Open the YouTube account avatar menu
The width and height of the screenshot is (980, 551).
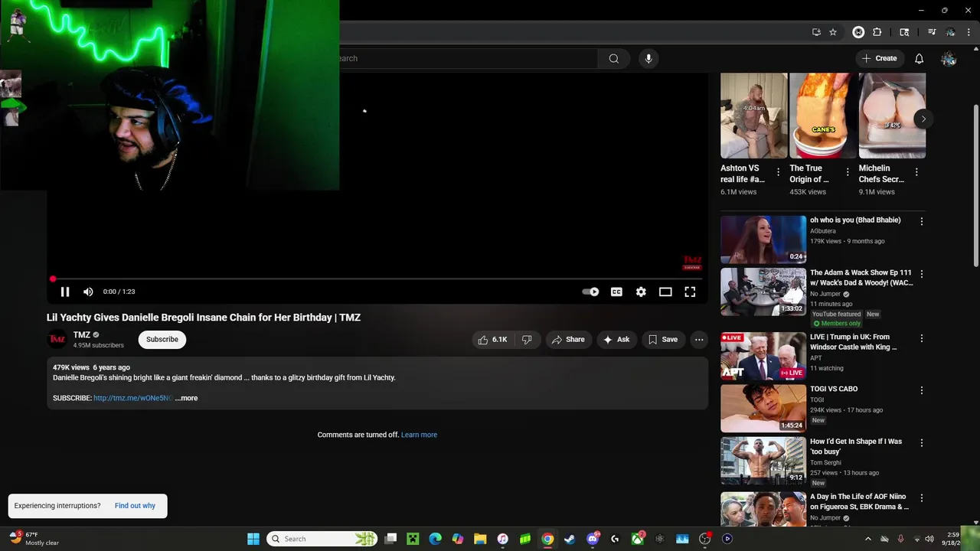click(x=949, y=58)
